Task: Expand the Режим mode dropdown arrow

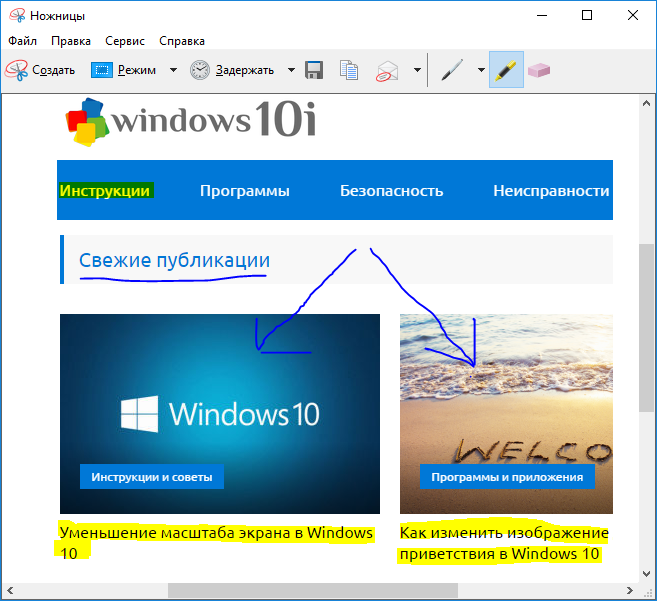Action: pos(173,70)
